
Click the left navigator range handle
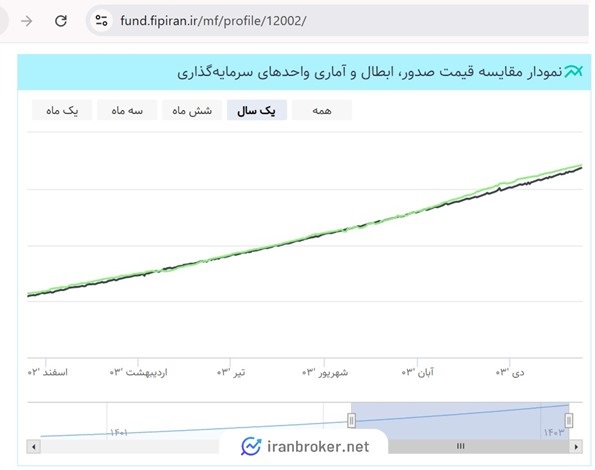tap(351, 420)
